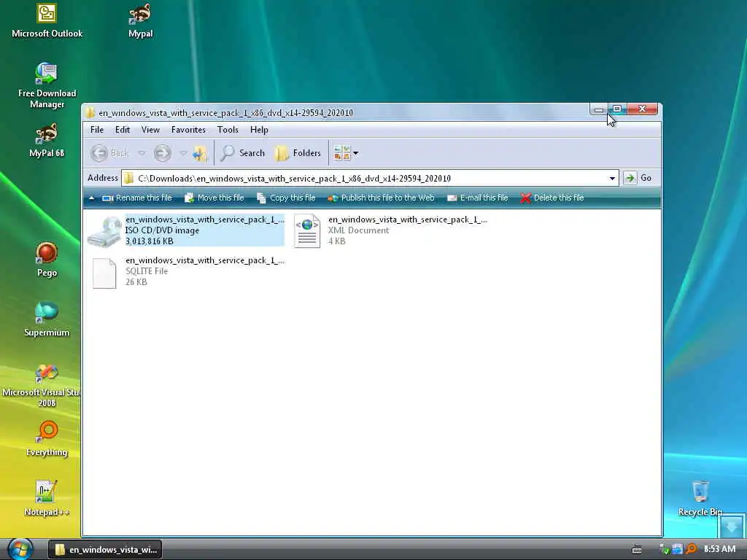This screenshot has width=747, height=560.
Task: Open the Views icon menu
Action: pos(346,153)
